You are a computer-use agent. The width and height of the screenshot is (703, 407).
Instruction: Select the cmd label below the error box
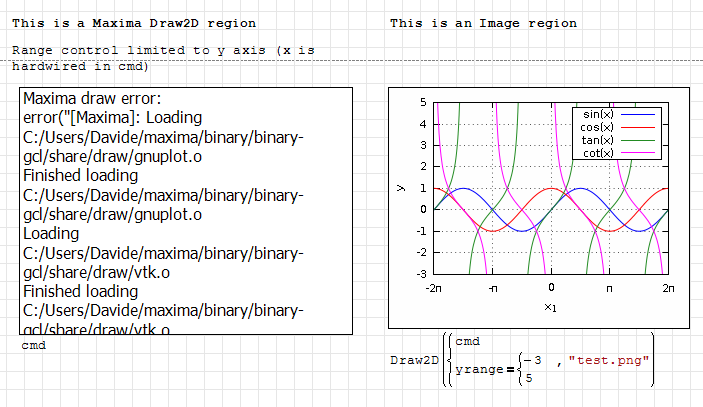(33, 344)
